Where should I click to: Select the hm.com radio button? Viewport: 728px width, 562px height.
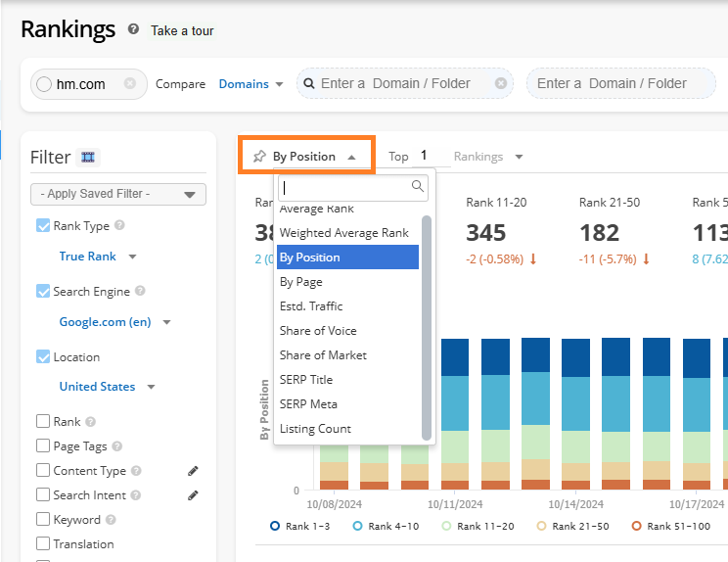coord(43,85)
